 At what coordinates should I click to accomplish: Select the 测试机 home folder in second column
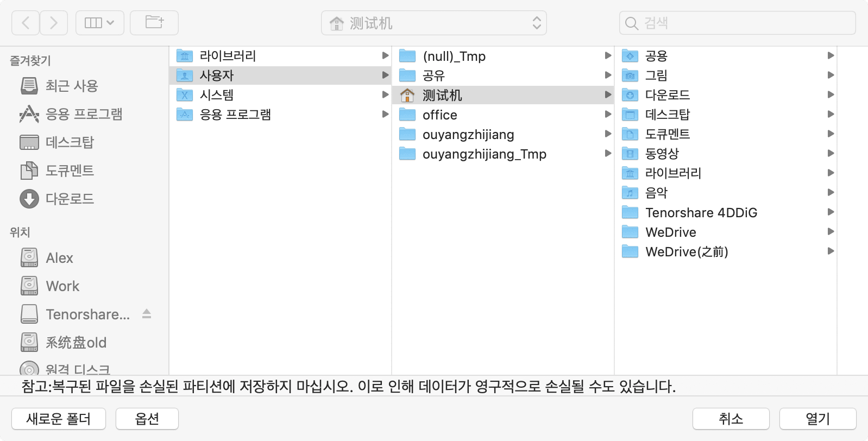click(x=503, y=95)
